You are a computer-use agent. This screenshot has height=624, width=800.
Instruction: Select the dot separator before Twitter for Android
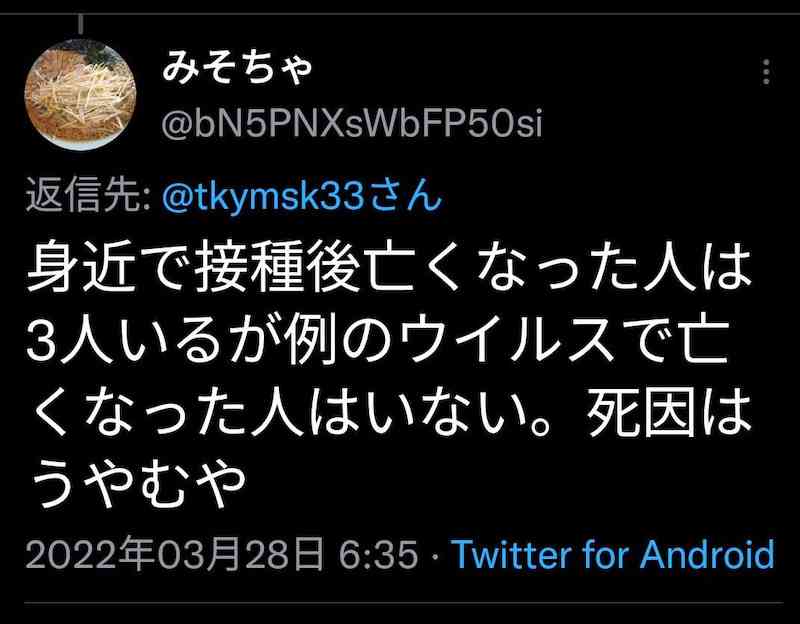point(435,555)
